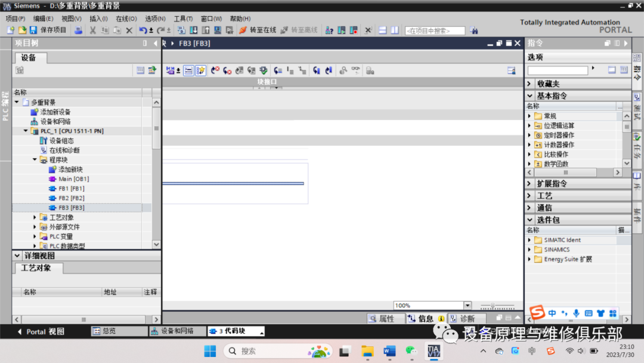This screenshot has height=363, width=644.
Task: Open the 帮助(H) menu
Action: pyautogui.click(x=240, y=19)
